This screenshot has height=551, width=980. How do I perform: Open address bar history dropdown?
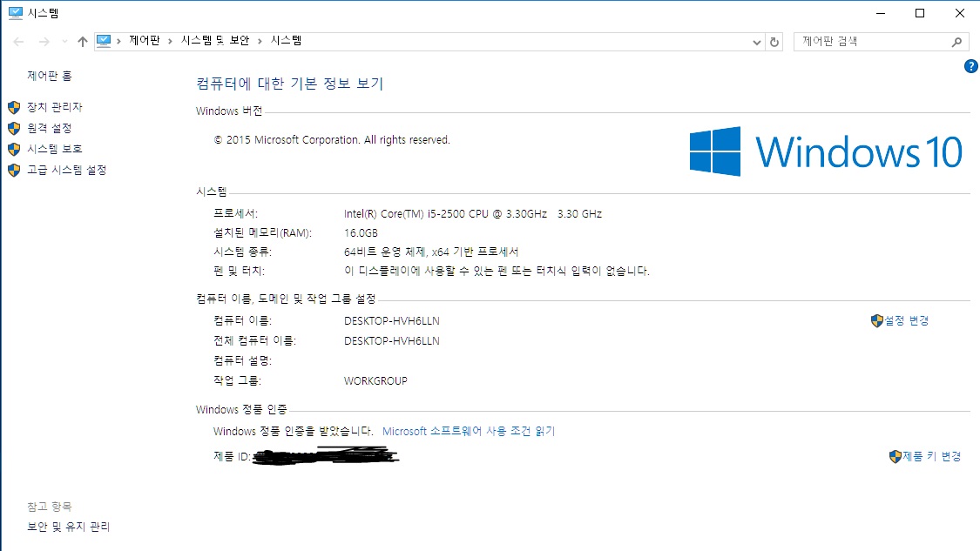757,42
